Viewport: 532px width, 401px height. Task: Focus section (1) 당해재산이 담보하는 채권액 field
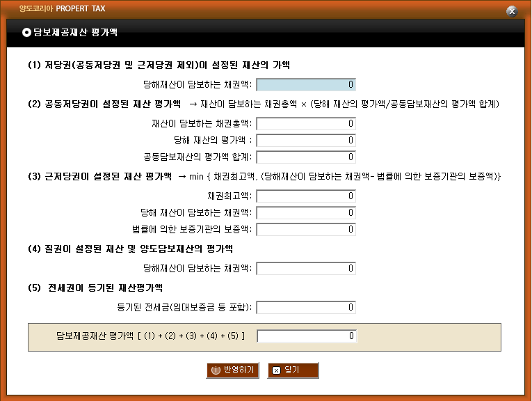pyautogui.click(x=306, y=84)
